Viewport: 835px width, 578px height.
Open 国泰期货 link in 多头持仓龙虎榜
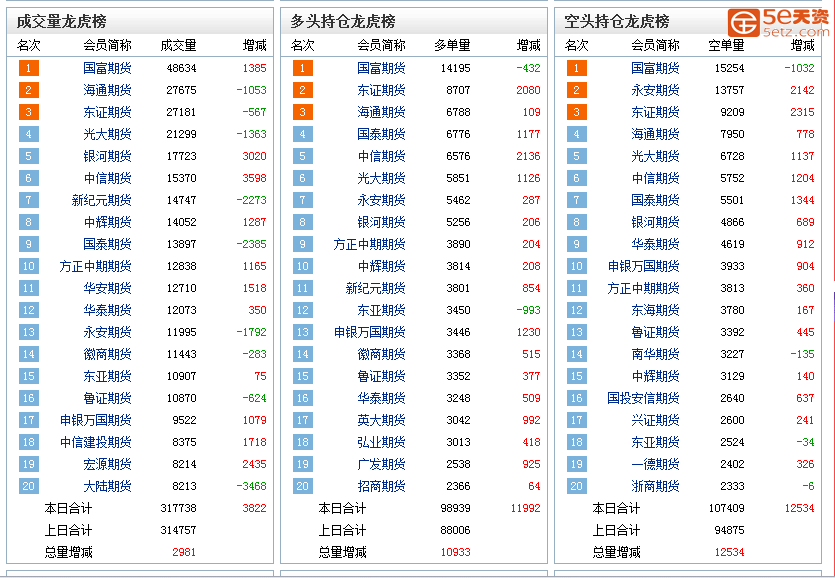click(x=381, y=134)
